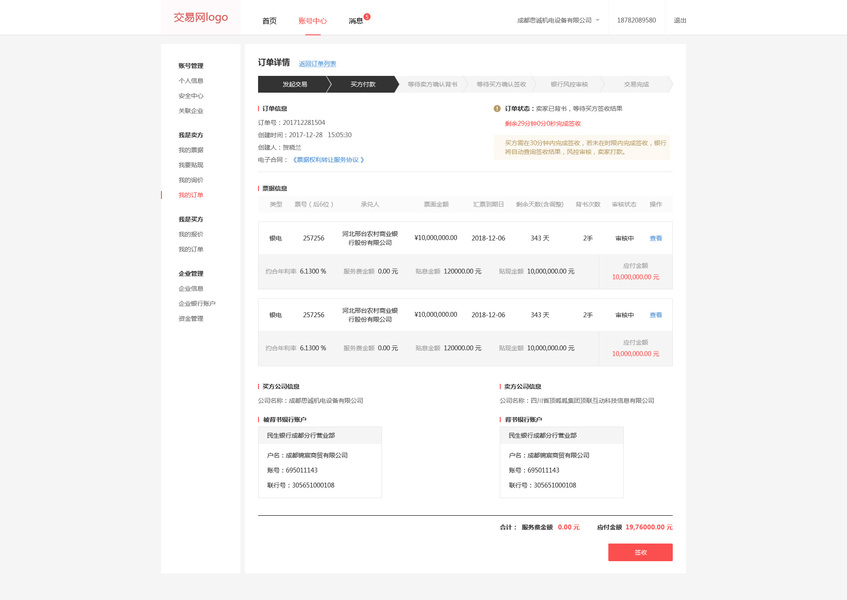This screenshot has height=600, width=847.
Task: Click the 交易网logo in the header
Action: coord(200,17)
